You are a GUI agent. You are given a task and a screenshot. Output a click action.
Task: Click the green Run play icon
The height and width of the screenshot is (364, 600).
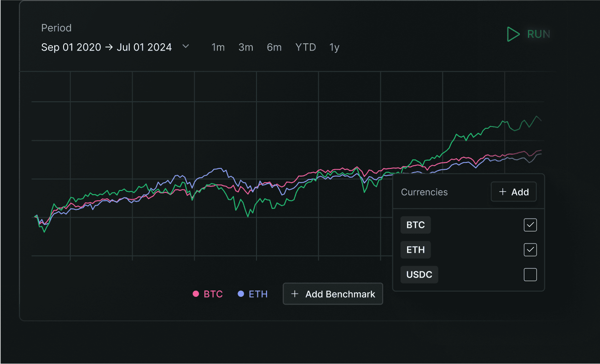513,34
